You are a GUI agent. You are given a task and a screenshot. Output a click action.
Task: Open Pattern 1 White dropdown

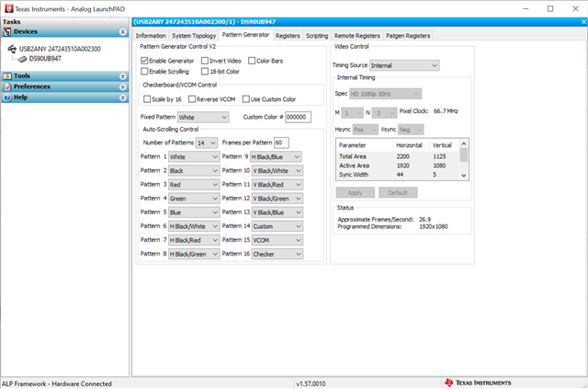point(194,157)
